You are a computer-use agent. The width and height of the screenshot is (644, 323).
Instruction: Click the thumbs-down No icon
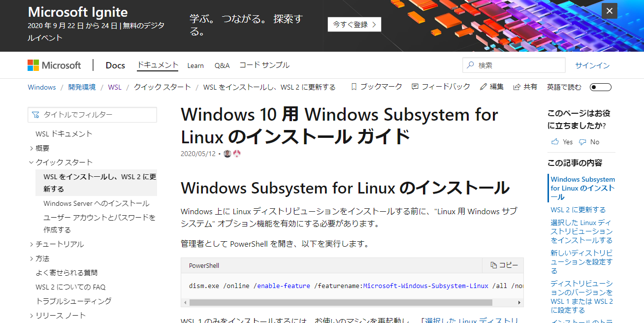coord(582,142)
